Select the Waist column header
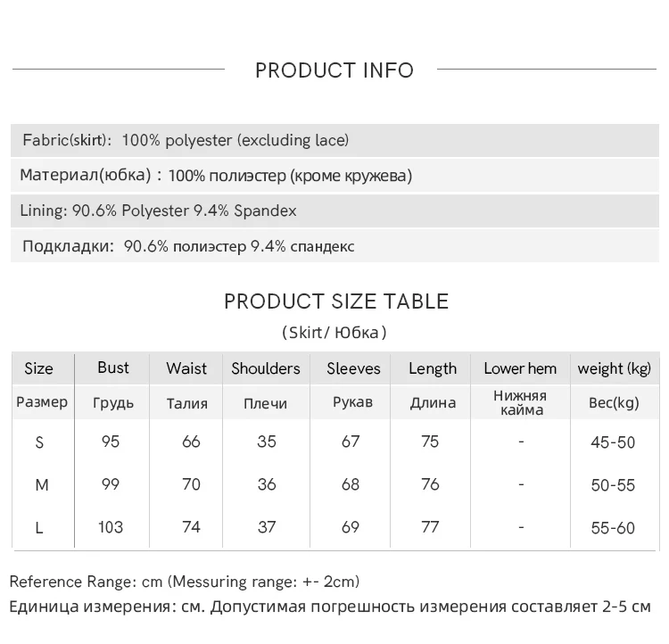This screenshot has width=669, height=644. pyautogui.click(x=186, y=368)
